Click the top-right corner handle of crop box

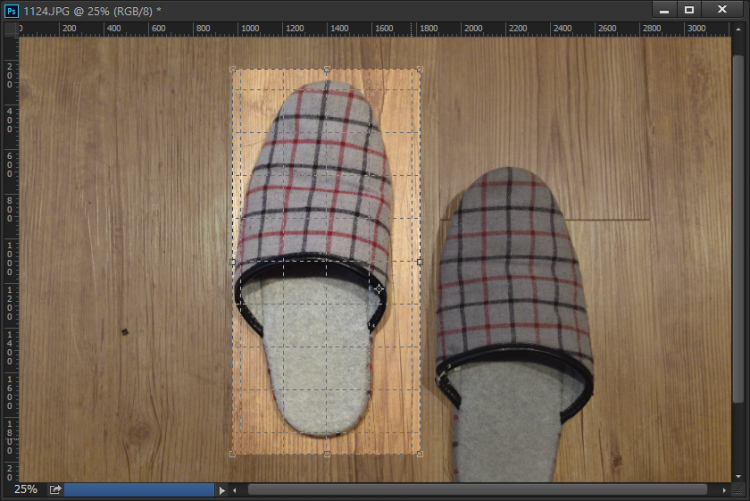(x=419, y=70)
